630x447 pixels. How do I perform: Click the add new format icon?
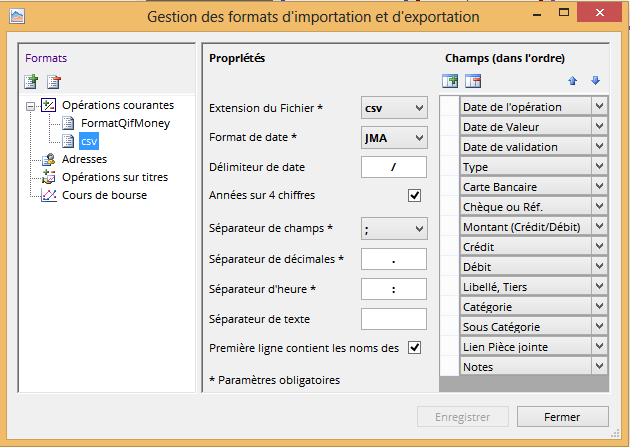click(x=31, y=82)
